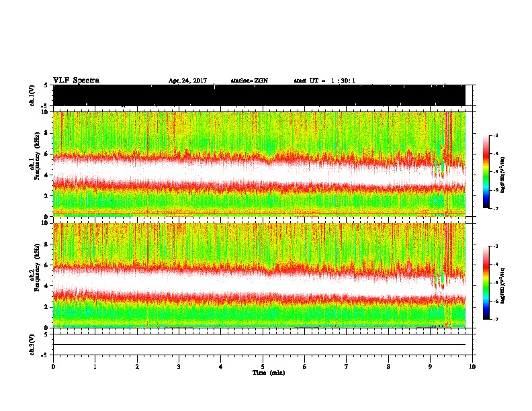Click time axis tick label "2"
The image size is (532, 411).
click(137, 367)
